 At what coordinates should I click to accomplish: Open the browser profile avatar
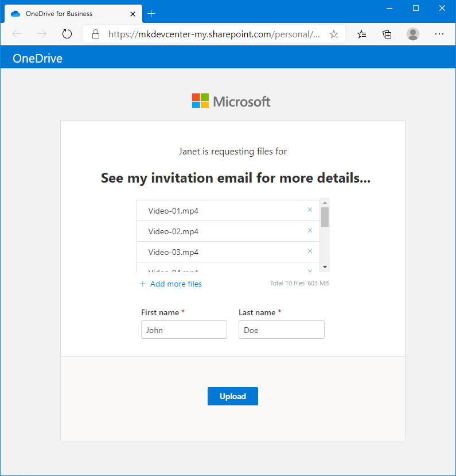coord(413,34)
